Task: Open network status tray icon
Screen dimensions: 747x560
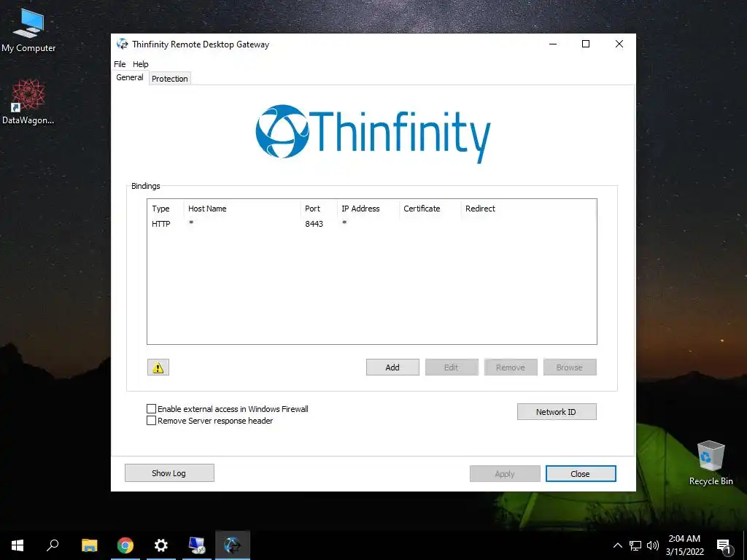Action: [x=635, y=545]
